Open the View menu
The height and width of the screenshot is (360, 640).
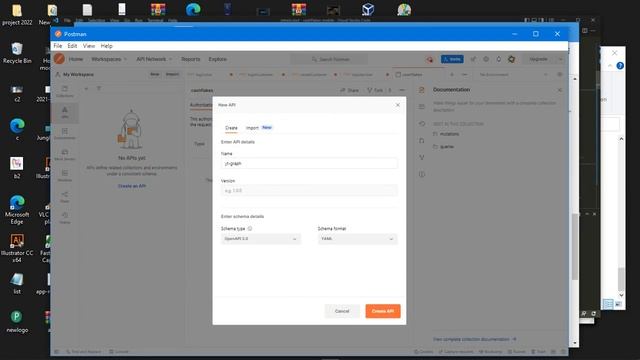click(89, 46)
